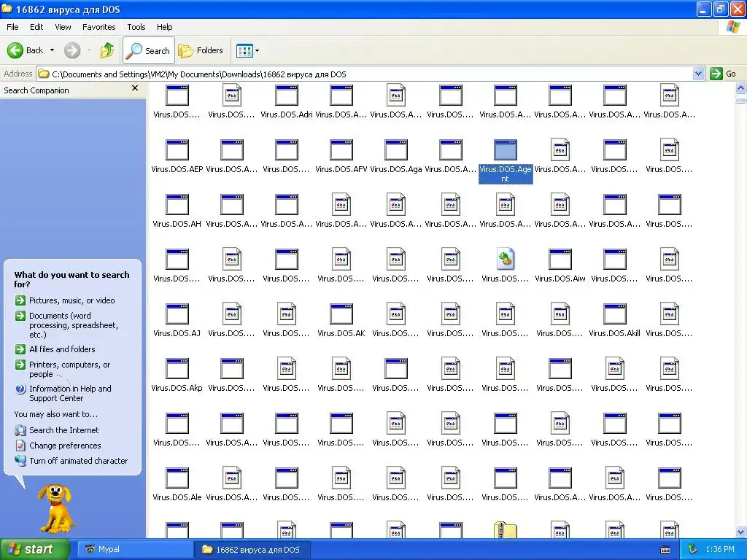
Task: Expand the Address bar dropdown list
Action: coord(698,74)
